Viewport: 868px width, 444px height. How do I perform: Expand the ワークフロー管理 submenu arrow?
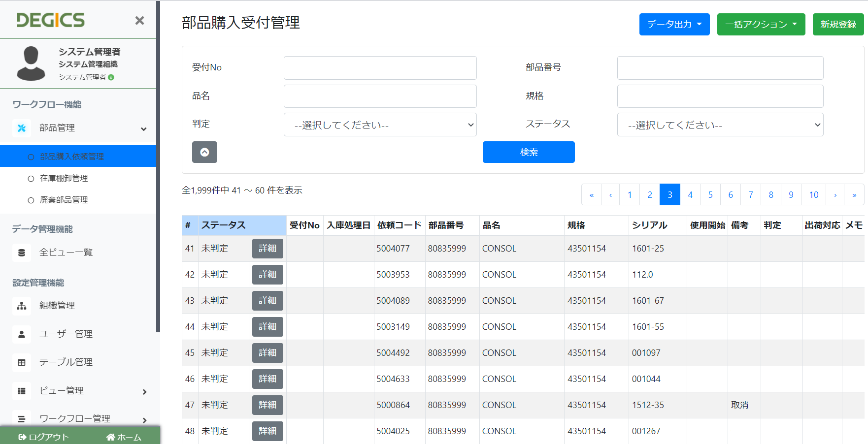coord(144,420)
